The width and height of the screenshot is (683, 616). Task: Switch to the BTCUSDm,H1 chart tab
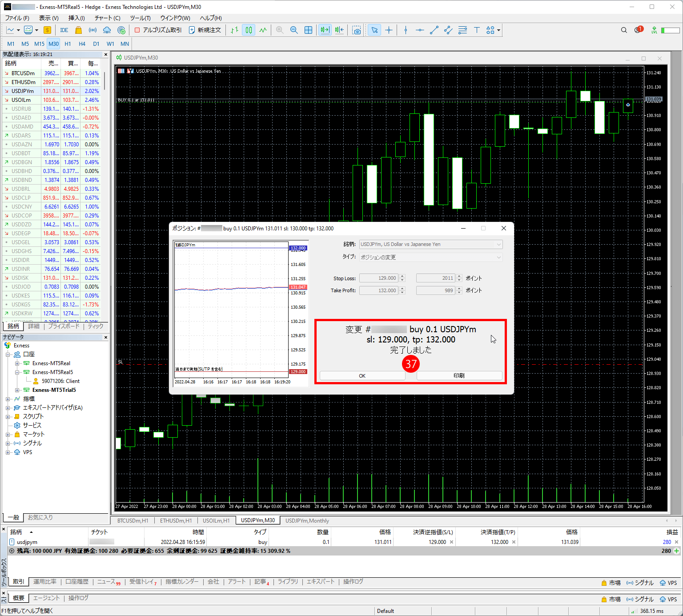click(x=133, y=520)
